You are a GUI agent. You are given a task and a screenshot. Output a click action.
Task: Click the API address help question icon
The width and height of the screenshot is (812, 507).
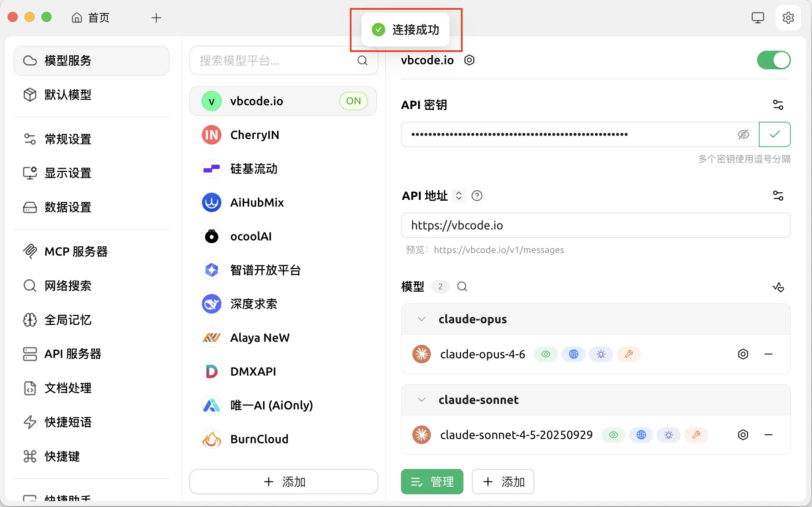(x=477, y=196)
